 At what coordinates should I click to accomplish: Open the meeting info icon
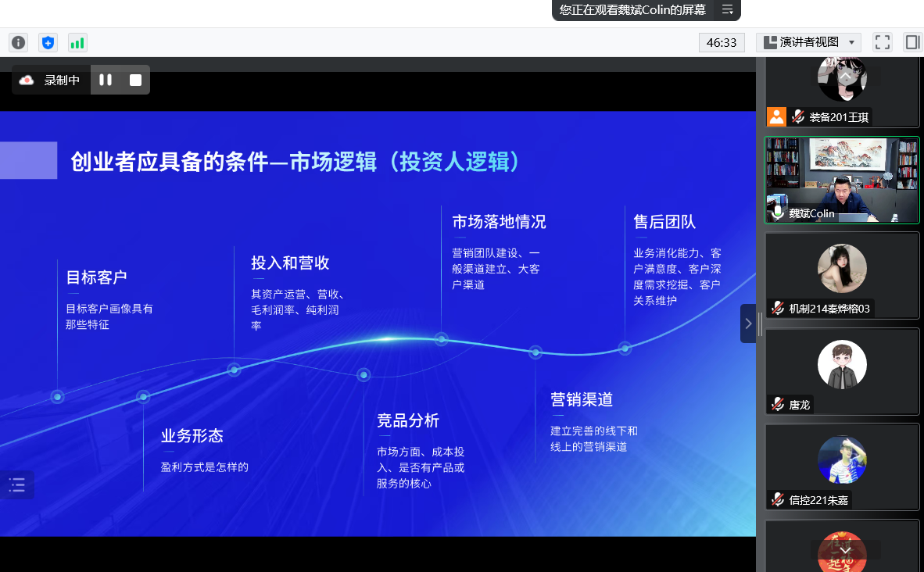[x=18, y=42]
